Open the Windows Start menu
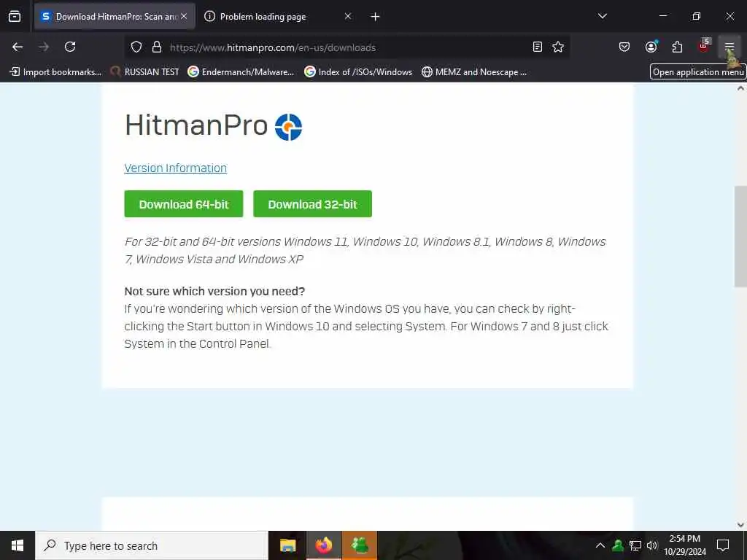The image size is (747, 560). tap(18, 545)
